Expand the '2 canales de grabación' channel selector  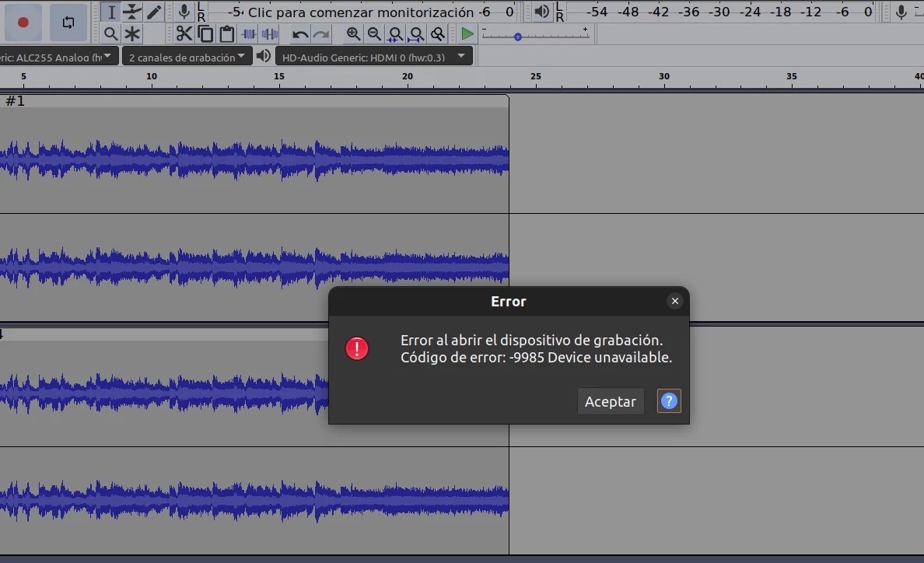tap(187, 56)
